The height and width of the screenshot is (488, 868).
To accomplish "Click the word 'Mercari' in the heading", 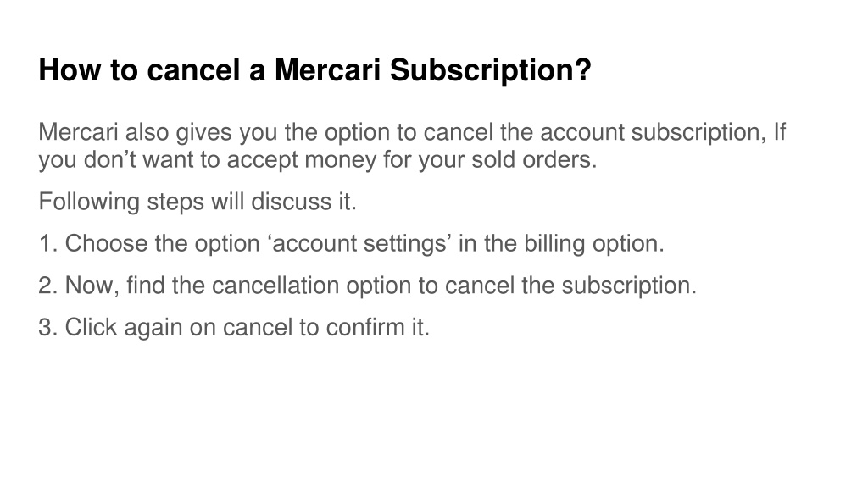I will (x=327, y=70).
